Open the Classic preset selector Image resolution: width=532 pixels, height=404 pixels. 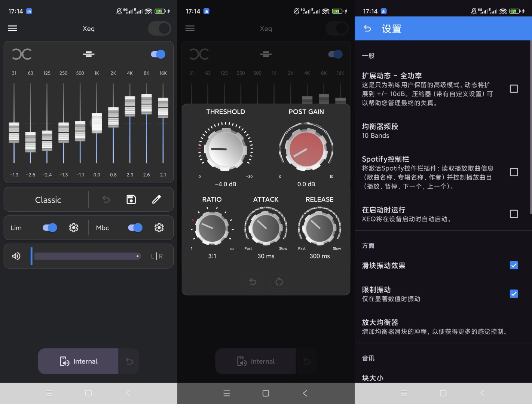pyautogui.click(x=48, y=199)
